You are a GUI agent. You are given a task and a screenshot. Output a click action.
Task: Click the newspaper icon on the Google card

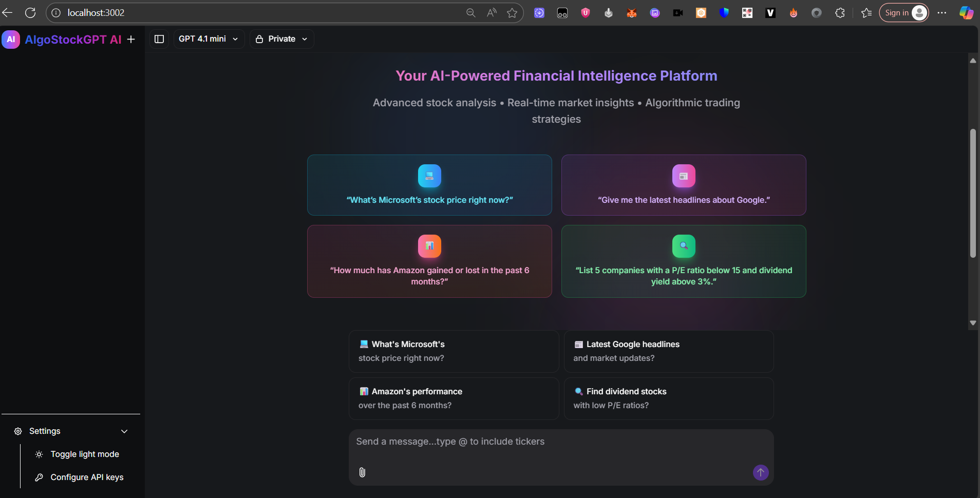click(684, 176)
